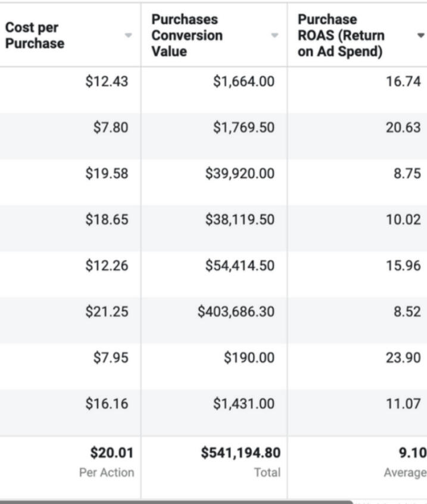Click the $20.01 per action summary value

click(x=112, y=453)
